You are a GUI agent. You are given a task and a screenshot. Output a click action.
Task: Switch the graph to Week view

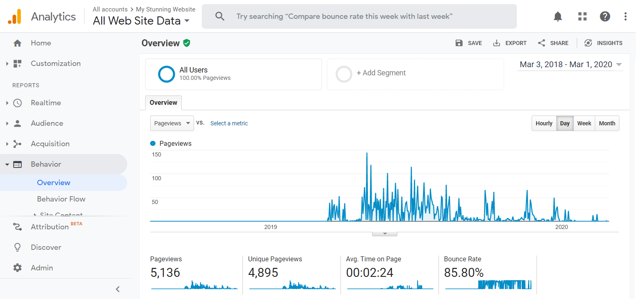pos(584,123)
